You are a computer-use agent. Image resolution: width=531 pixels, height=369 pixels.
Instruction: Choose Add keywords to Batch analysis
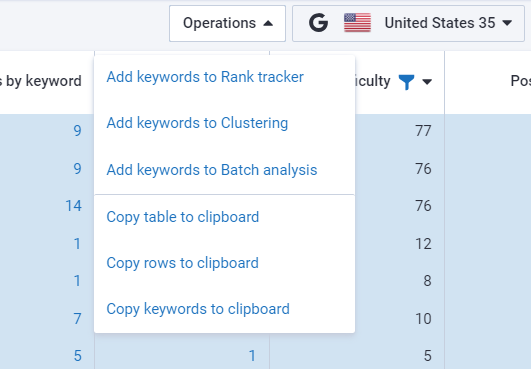point(212,170)
